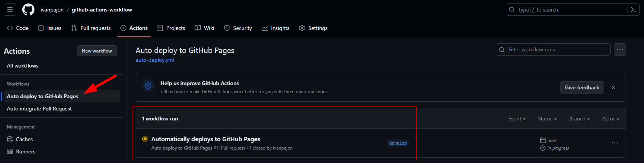Switch to the Pull requests tab
Screen dimensions: 644x163
click(91, 28)
